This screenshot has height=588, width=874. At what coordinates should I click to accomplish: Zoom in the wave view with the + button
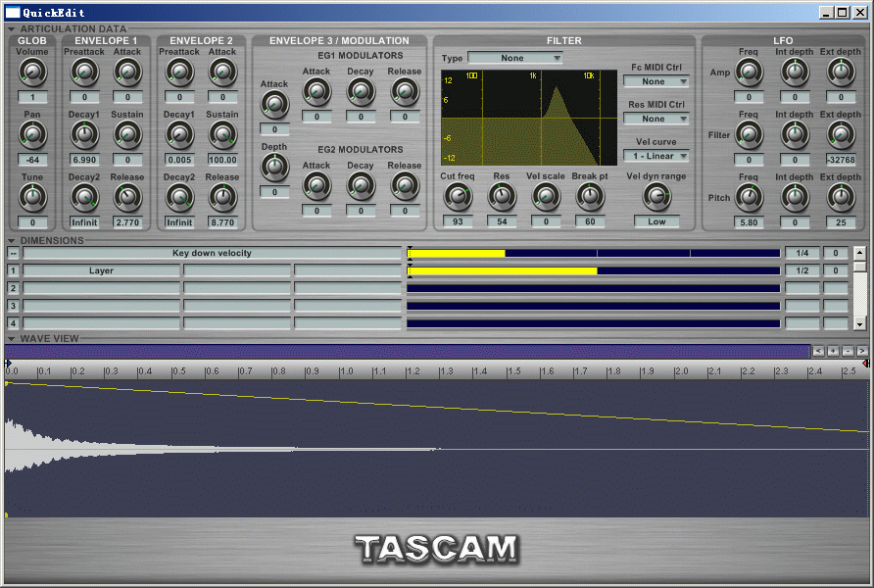click(833, 351)
